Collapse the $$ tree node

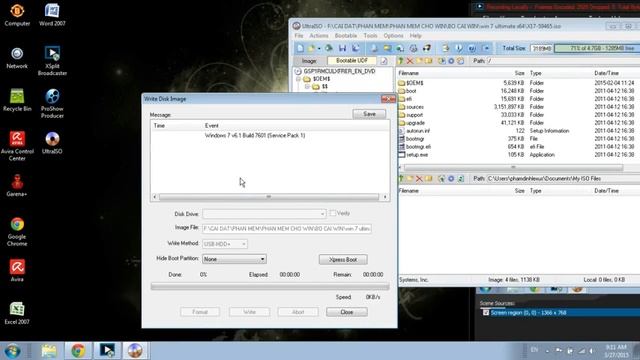point(307,87)
